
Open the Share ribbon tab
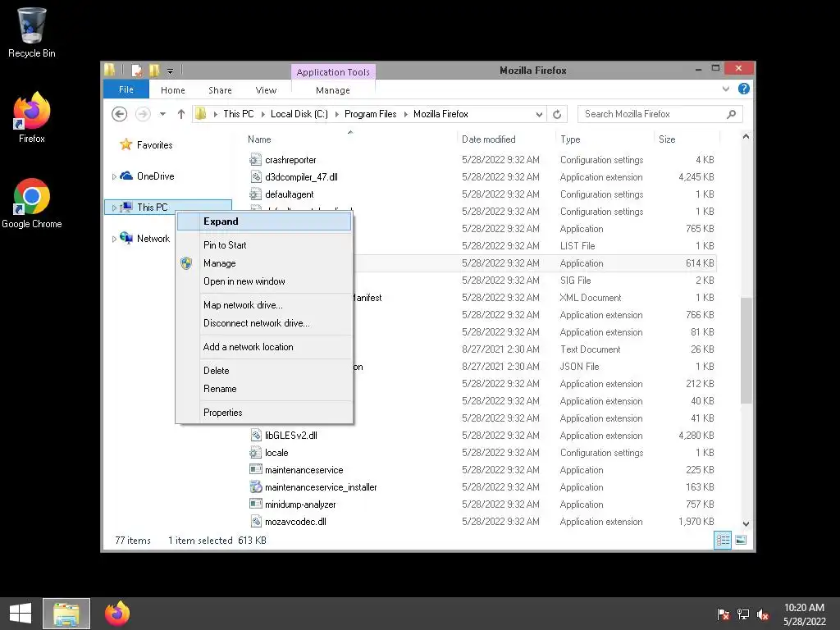coord(220,90)
